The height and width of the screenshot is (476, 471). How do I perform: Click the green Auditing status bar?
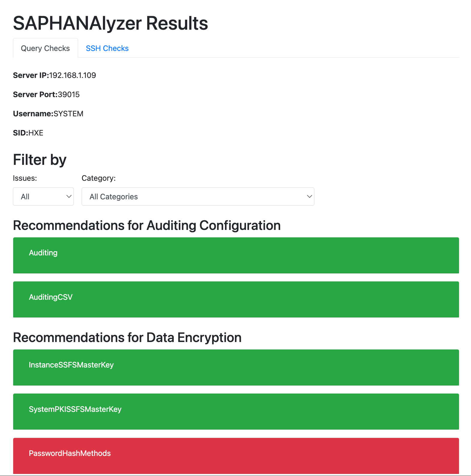pyautogui.click(x=236, y=255)
